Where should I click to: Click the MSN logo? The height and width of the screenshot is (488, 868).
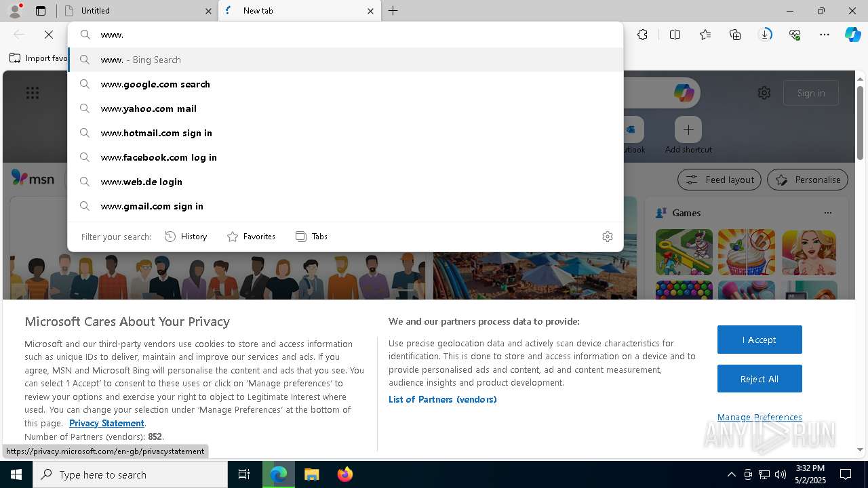pos(33,178)
